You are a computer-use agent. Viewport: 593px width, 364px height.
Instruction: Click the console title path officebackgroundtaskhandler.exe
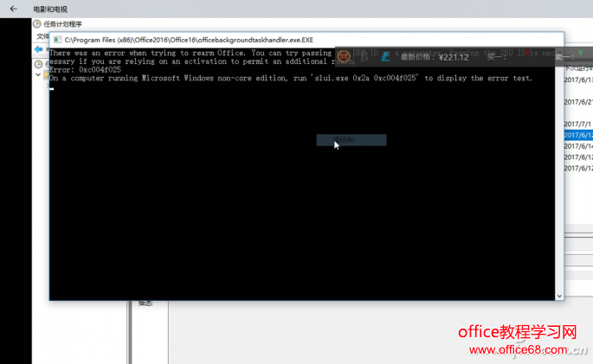click(189, 40)
